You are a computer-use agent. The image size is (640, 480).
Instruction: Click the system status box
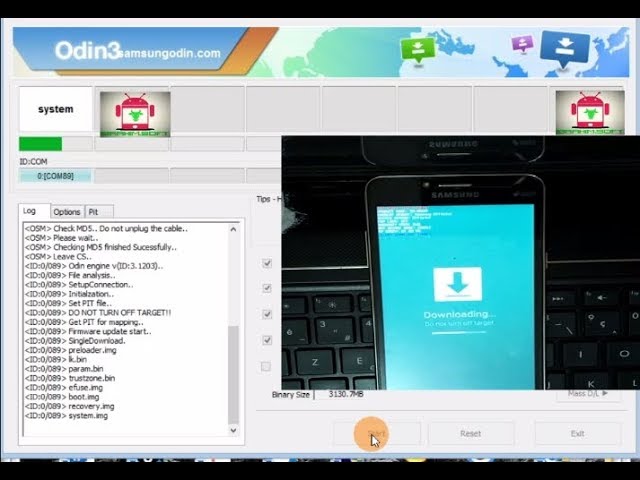pos(56,109)
